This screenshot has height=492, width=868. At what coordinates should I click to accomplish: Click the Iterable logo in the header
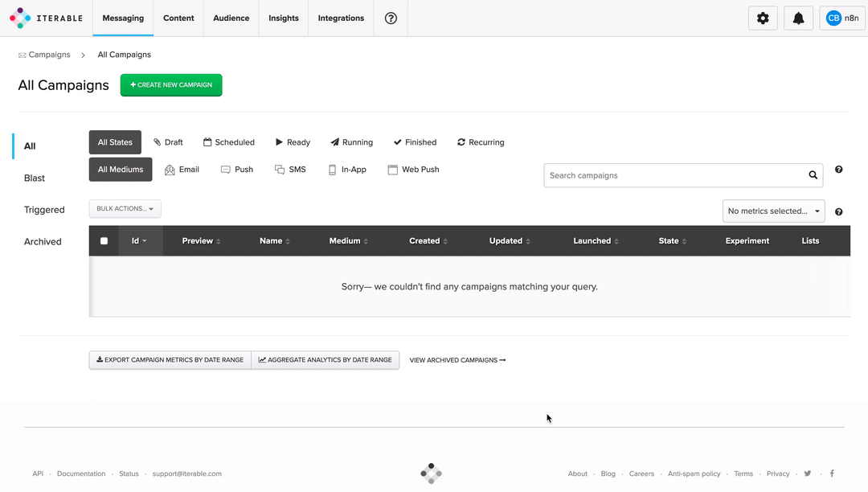click(x=46, y=18)
